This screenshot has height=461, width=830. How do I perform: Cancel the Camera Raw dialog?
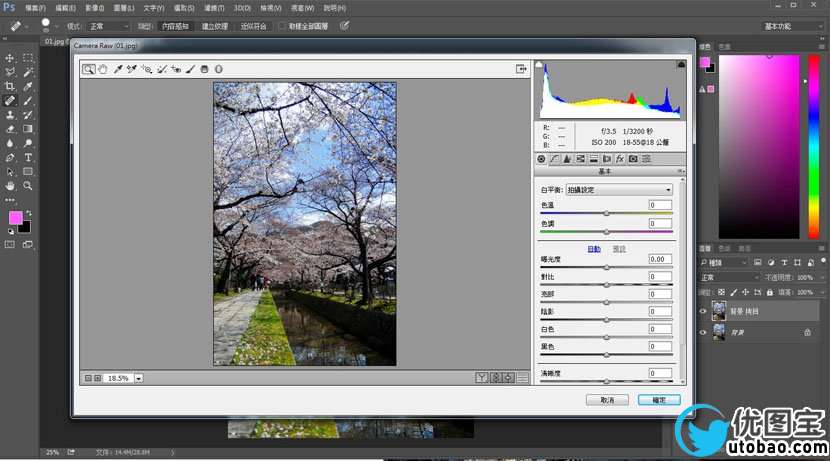pyautogui.click(x=607, y=400)
